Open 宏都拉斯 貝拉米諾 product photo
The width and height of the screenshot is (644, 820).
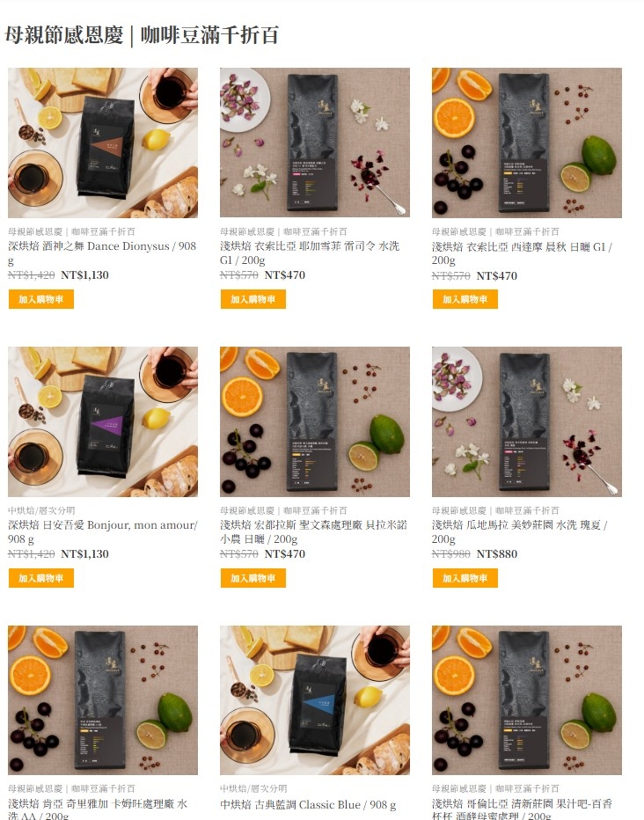(315, 421)
